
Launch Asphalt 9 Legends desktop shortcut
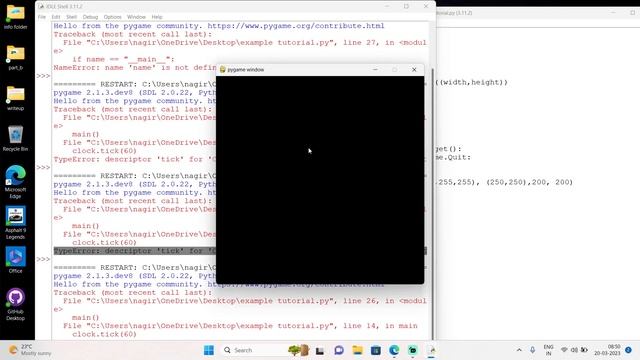pos(16,223)
